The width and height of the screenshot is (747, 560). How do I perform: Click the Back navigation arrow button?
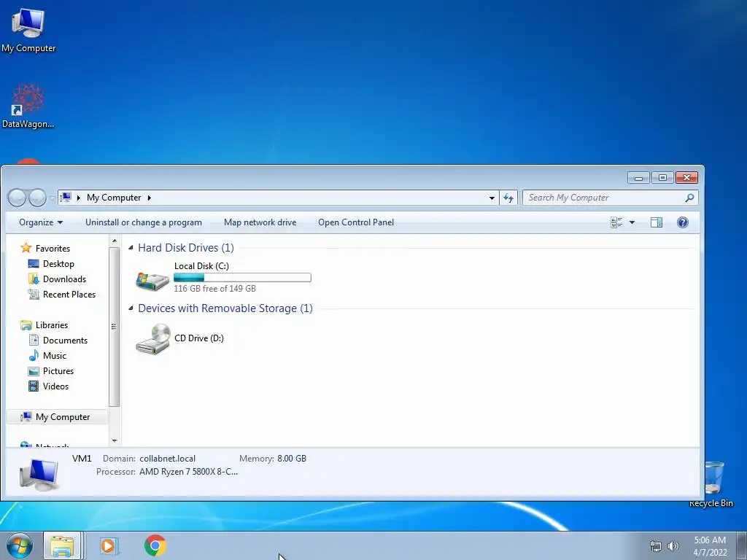pos(18,198)
